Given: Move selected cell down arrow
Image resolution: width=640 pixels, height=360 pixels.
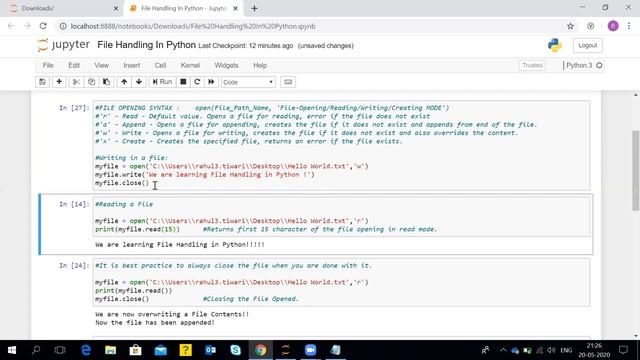Looking at the screenshot, I should pos(139,82).
